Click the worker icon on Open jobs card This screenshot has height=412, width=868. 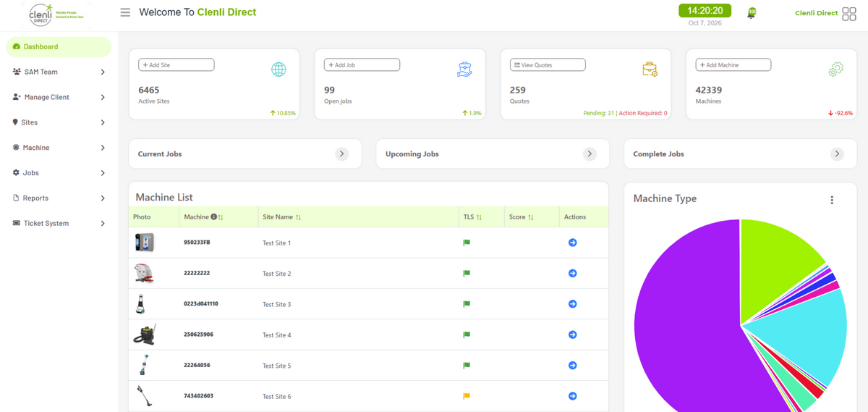[464, 70]
